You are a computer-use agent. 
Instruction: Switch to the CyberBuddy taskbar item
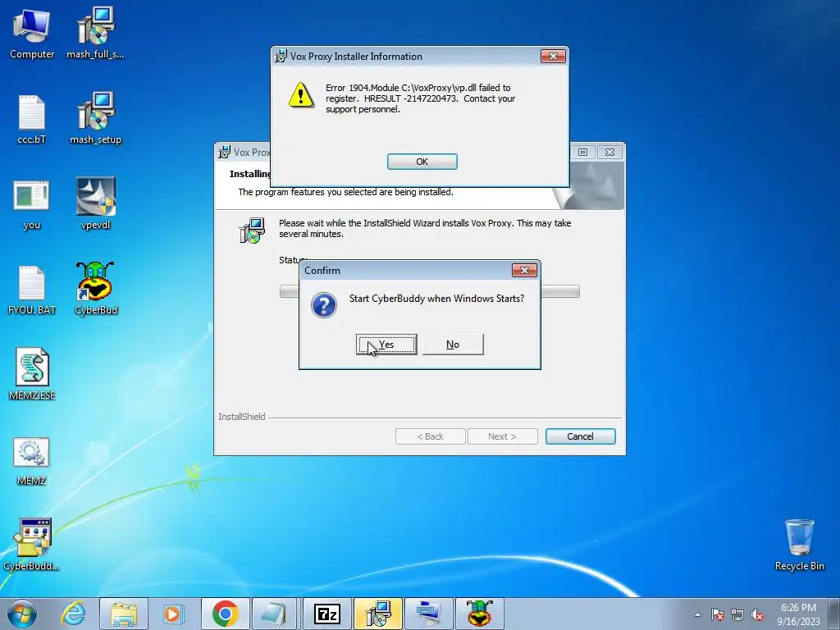(479, 614)
